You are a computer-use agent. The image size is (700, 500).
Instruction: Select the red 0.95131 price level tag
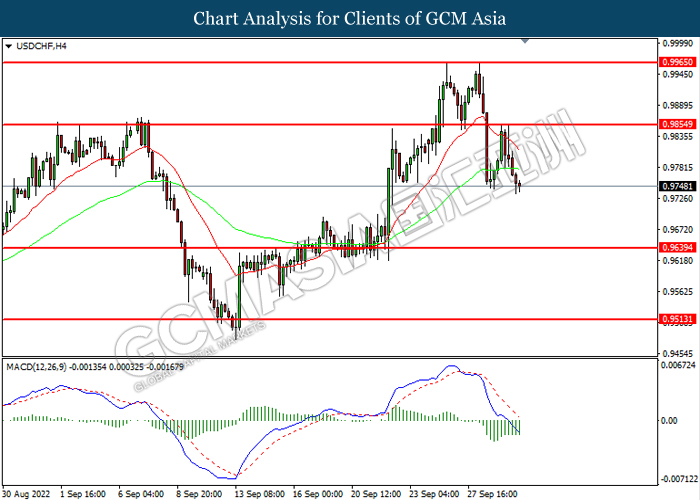coord(677,319)
